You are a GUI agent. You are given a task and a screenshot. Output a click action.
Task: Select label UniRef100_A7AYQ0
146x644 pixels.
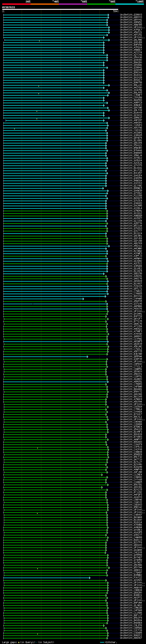click(131, 334)
